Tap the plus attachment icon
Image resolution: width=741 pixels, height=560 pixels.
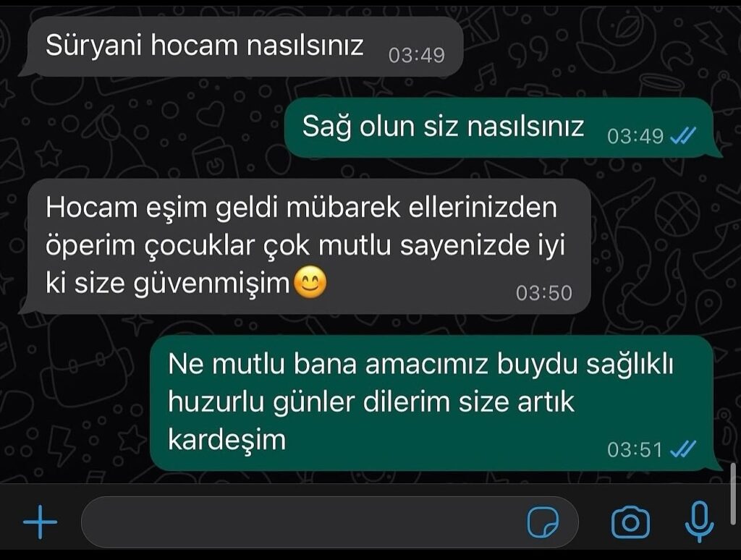[41, 522]
